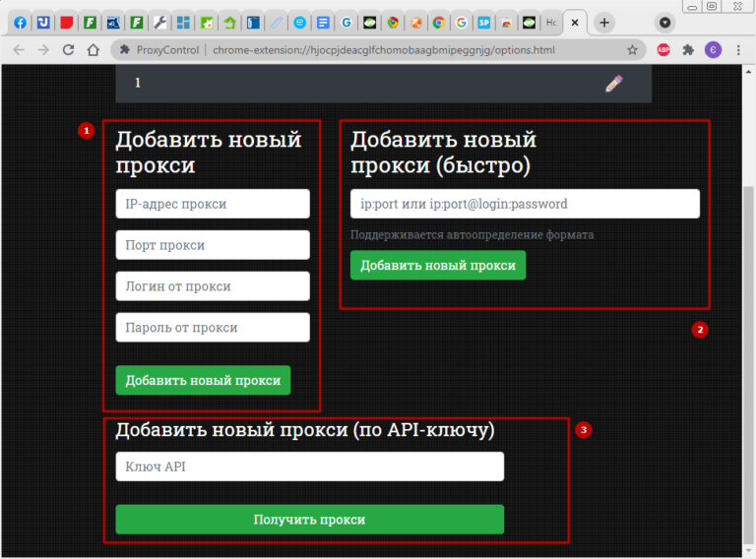
Task: Reload the page with the refresh icon
Action: (x=68, y=49)
